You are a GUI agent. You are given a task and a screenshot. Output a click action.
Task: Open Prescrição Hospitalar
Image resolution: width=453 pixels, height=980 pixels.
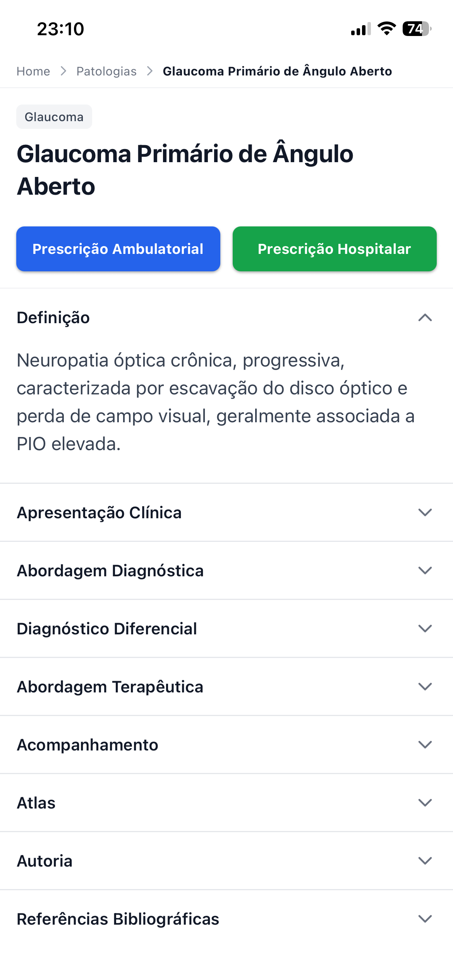(335, 249)
